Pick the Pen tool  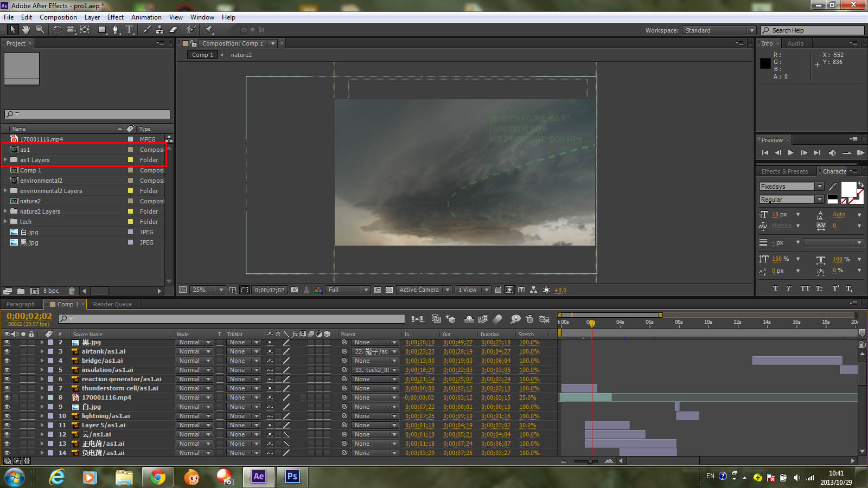click(115, 30)
